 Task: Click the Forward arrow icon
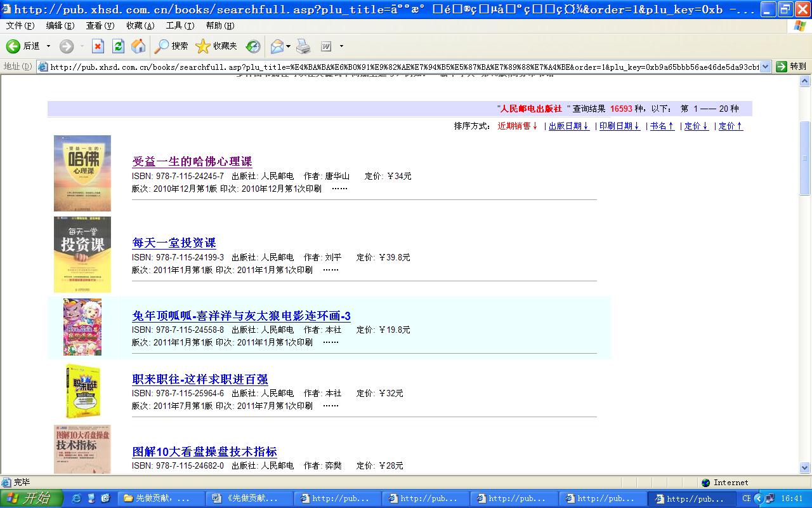point(67,46)
